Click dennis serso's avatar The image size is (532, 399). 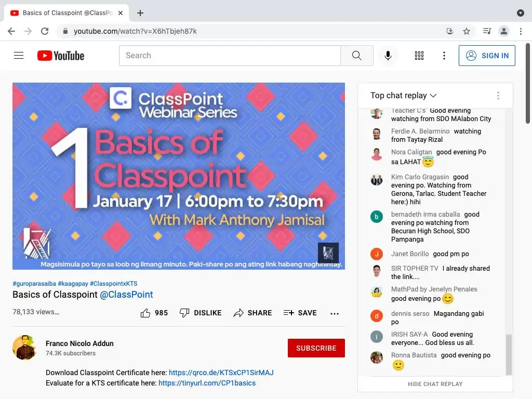(x=377, y=316)
